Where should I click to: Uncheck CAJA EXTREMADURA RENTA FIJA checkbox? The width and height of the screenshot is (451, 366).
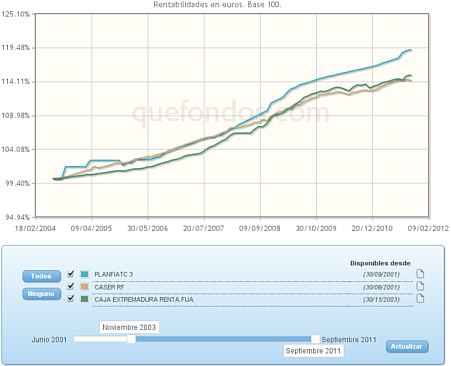71,298
